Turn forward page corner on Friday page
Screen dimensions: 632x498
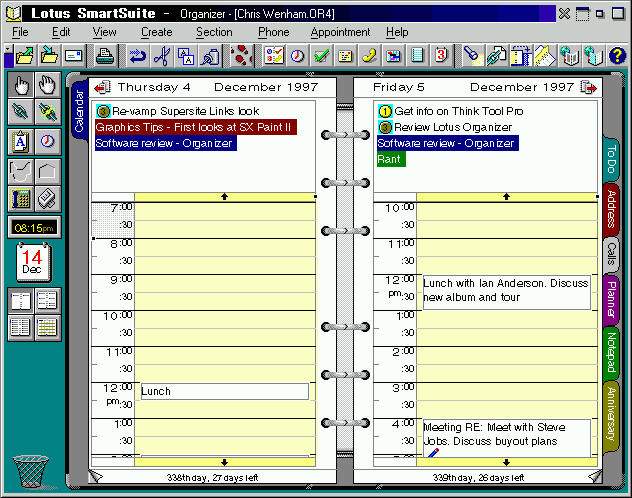click(595, 476)
